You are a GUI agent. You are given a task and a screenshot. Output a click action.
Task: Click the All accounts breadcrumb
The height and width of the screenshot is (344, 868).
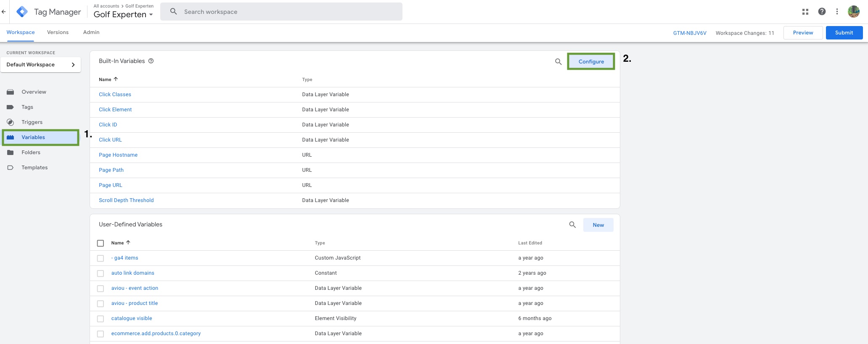[x=106, y=6]
